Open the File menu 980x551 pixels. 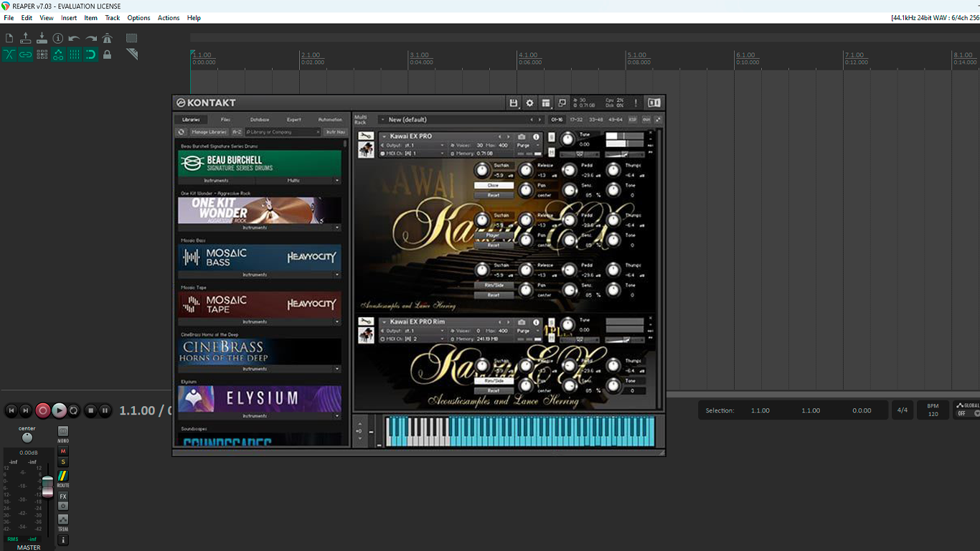(x=9, y=18)
